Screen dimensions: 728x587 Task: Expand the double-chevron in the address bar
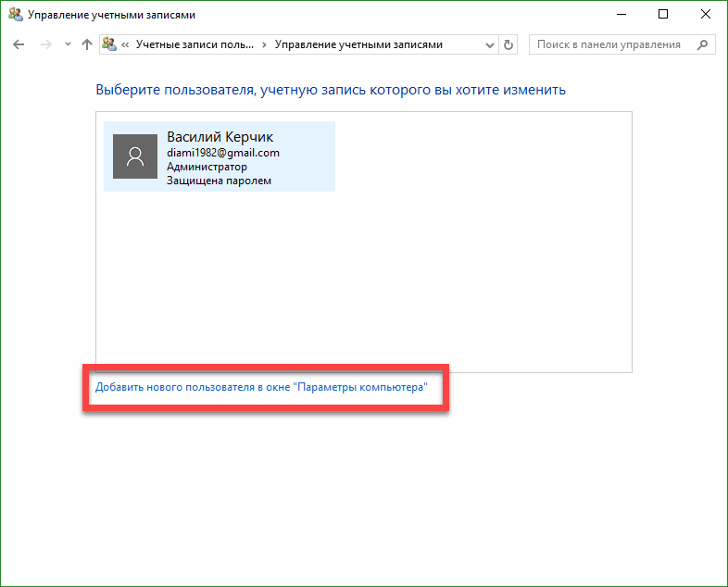pos(126,44)
